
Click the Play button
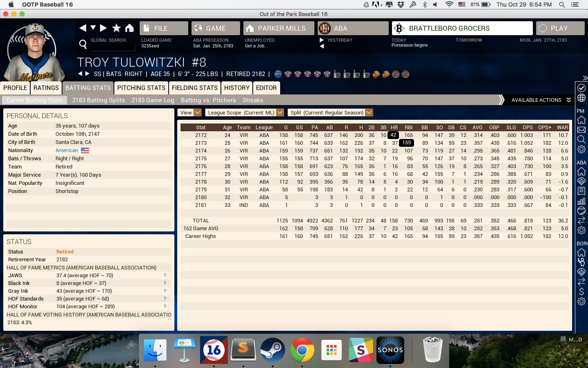559,28
